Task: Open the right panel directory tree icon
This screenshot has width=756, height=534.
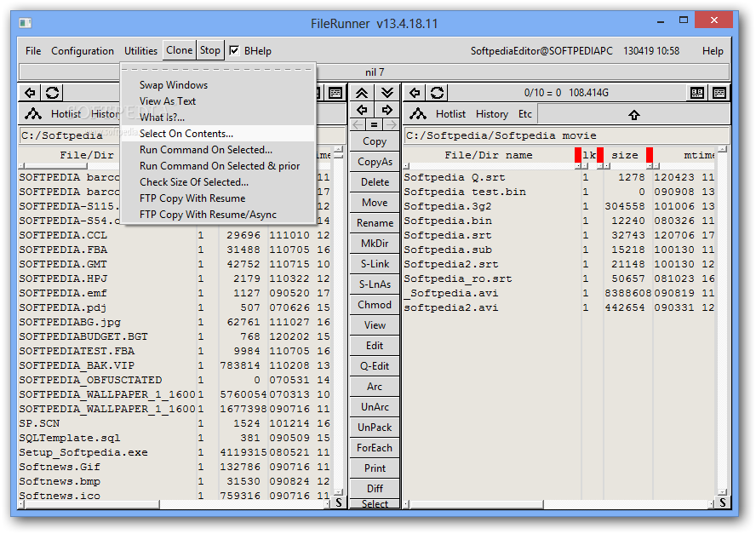Action: point(417,114)
